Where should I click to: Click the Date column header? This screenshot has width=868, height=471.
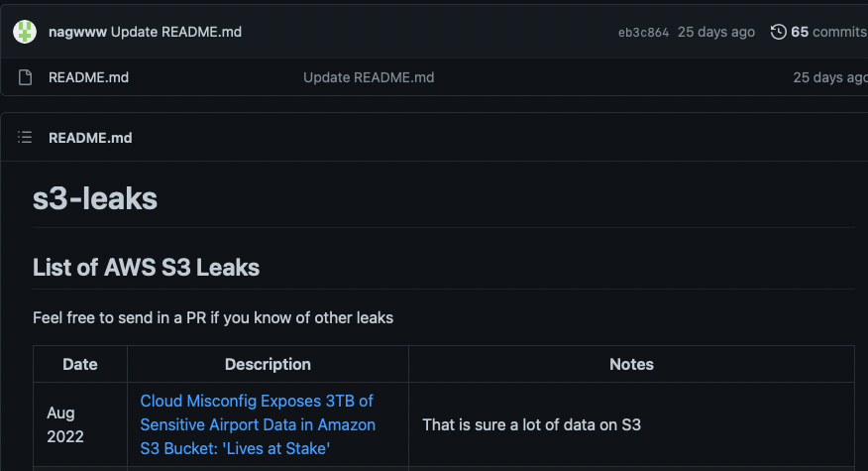[80, 364]
